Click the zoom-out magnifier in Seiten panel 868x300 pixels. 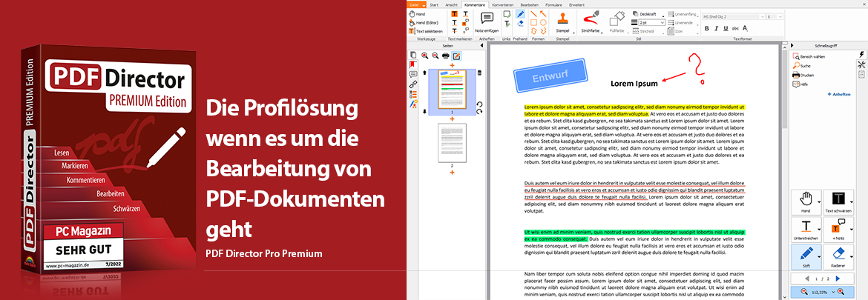pyautogui.click(x=435, y=56)
